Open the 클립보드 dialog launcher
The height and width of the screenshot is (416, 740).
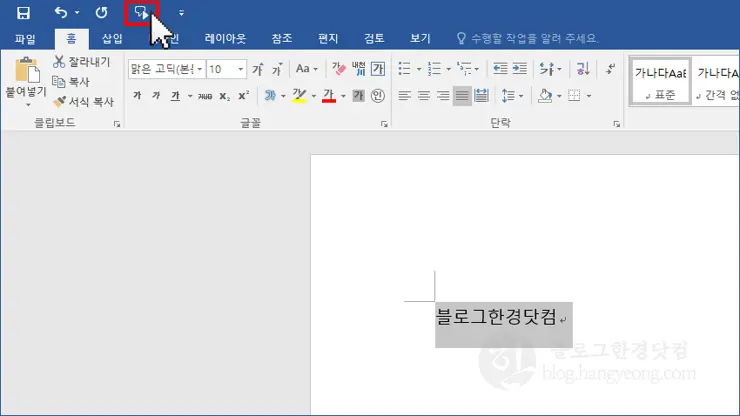tap(117, 124)
